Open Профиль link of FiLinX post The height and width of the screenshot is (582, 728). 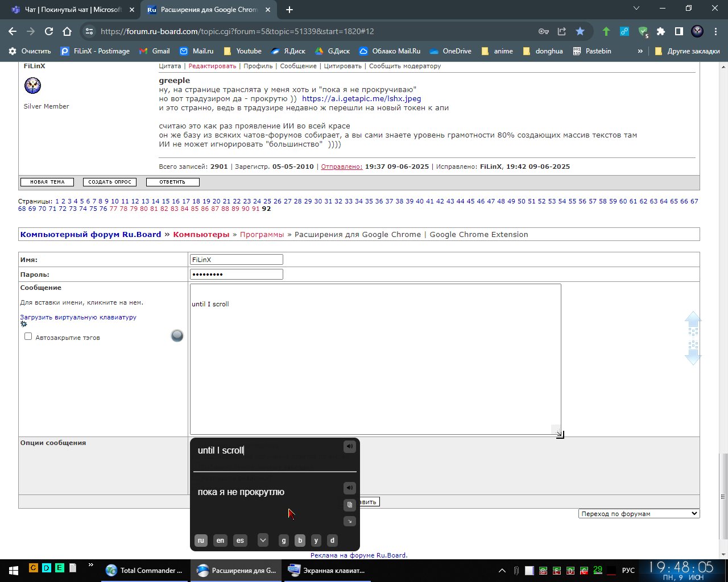point(258,66)
